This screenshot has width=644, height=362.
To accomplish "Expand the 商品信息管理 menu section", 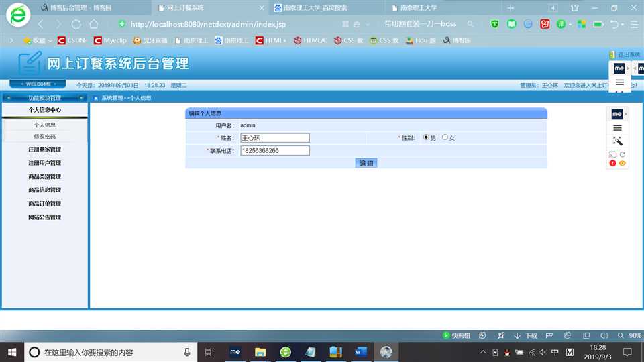I will (x=44, y=190).
